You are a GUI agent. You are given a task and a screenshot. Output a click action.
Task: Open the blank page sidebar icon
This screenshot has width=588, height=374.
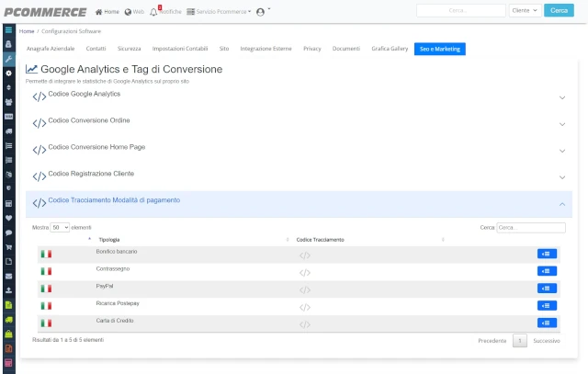(8, 262)
